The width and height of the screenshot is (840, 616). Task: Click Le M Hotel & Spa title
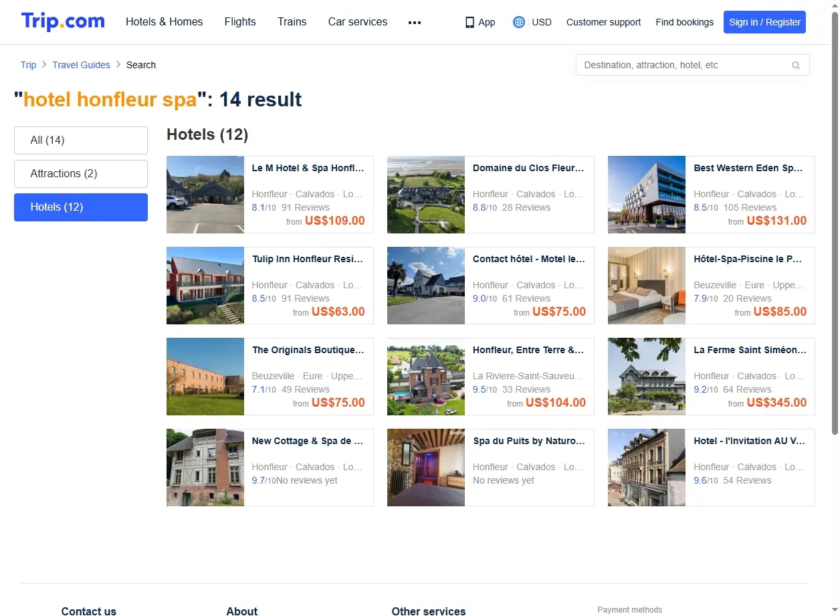pos(308,169)
